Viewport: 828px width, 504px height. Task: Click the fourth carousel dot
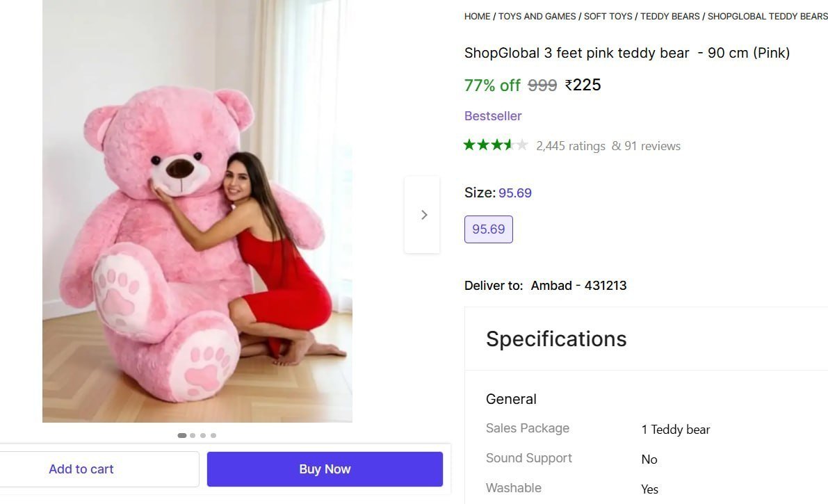pyautogui.click(x=213, y=435)
